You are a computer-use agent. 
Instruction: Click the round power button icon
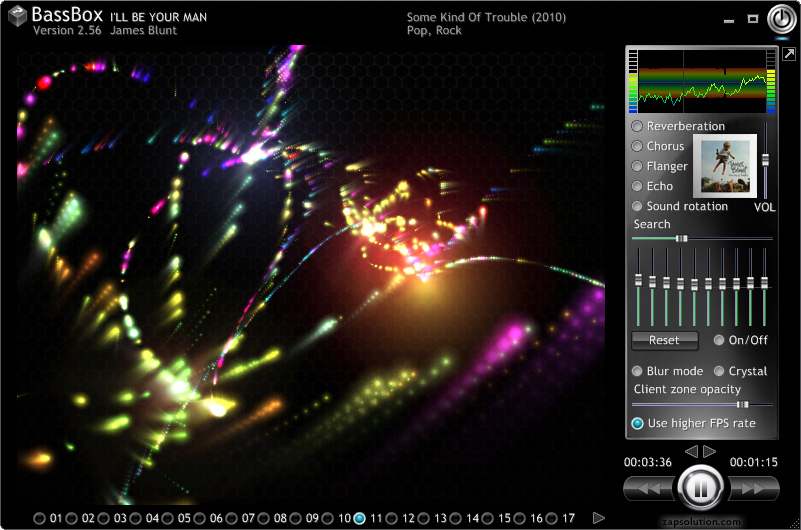coord(782,19)
